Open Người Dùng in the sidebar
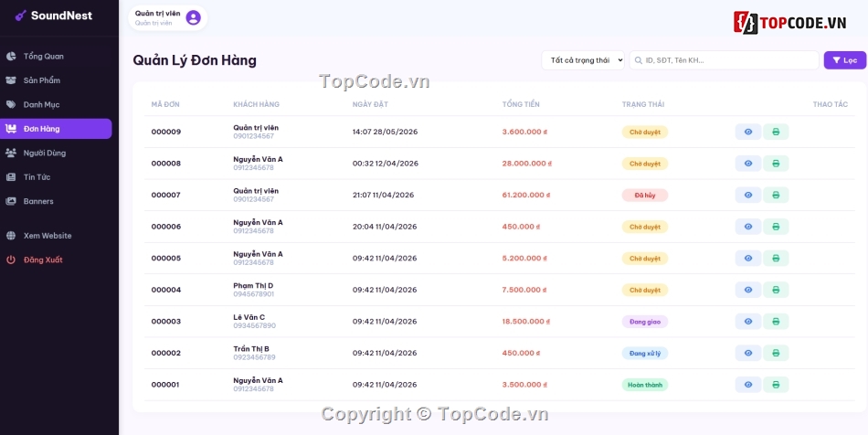Viewport: 868px width, 435px height. tap(56, 153)
